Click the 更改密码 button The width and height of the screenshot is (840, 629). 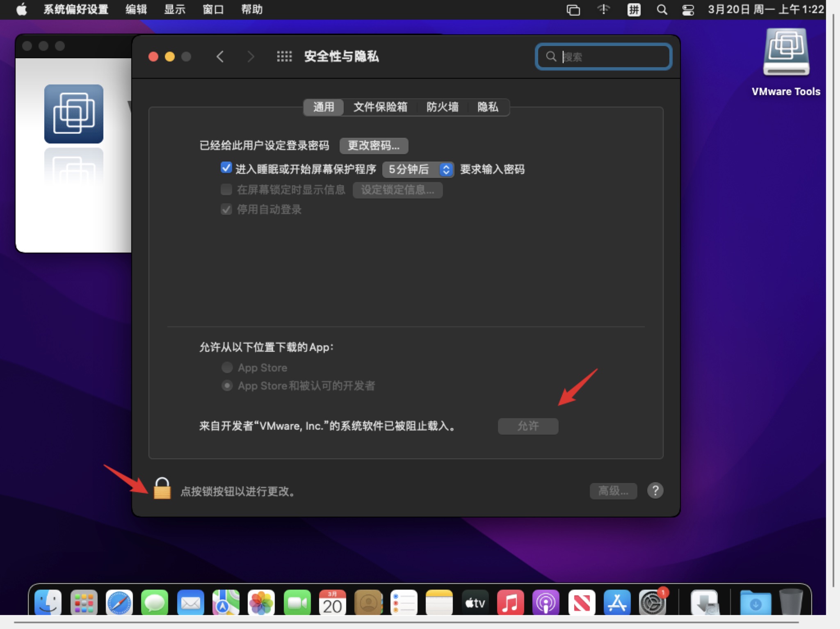pyautogui.click(x=373, y=146)
